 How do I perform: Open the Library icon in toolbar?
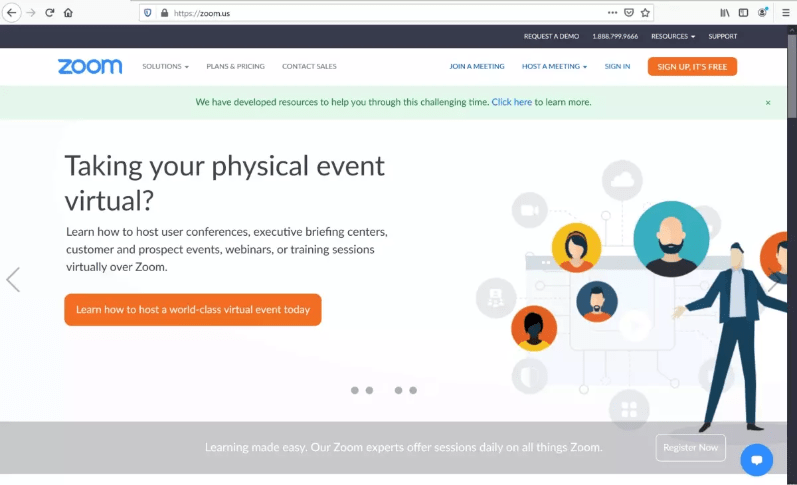[x=725, y=13]
